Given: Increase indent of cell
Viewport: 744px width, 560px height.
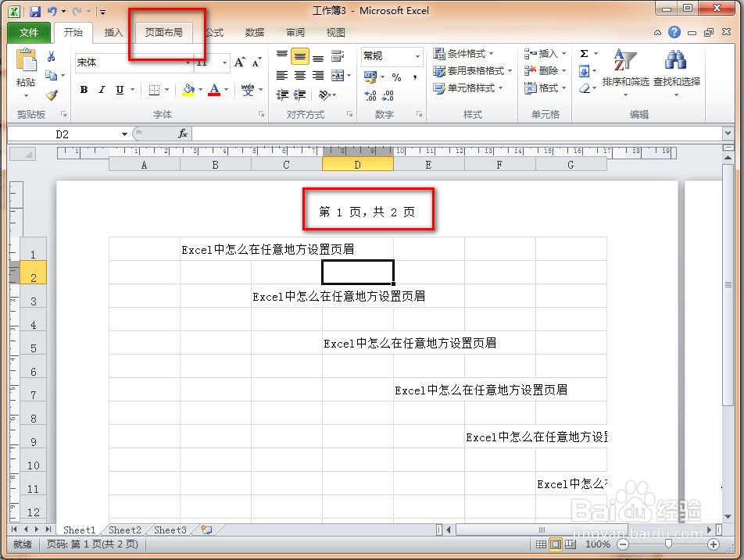Looking at the screenshot, I should coord(300,95).
